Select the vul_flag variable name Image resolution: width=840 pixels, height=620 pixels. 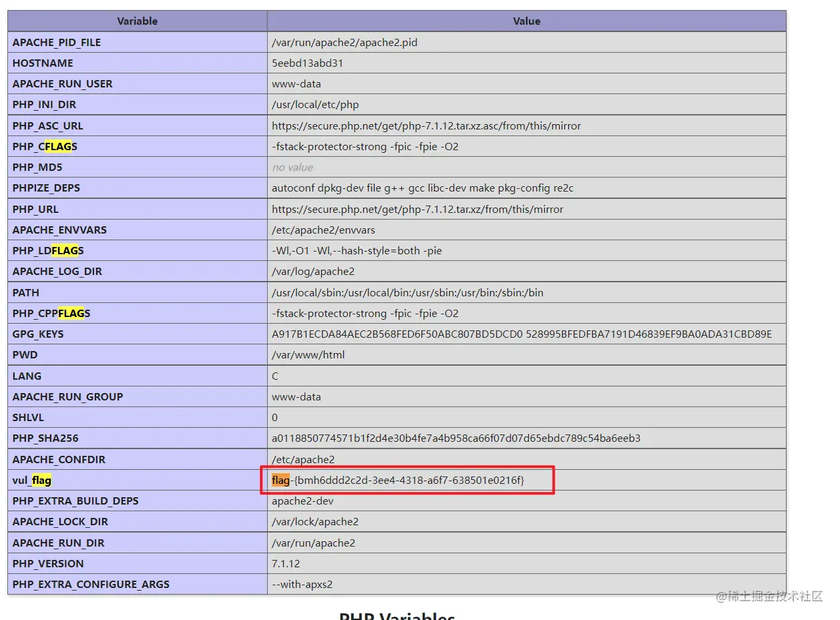(x=32, y=481)
